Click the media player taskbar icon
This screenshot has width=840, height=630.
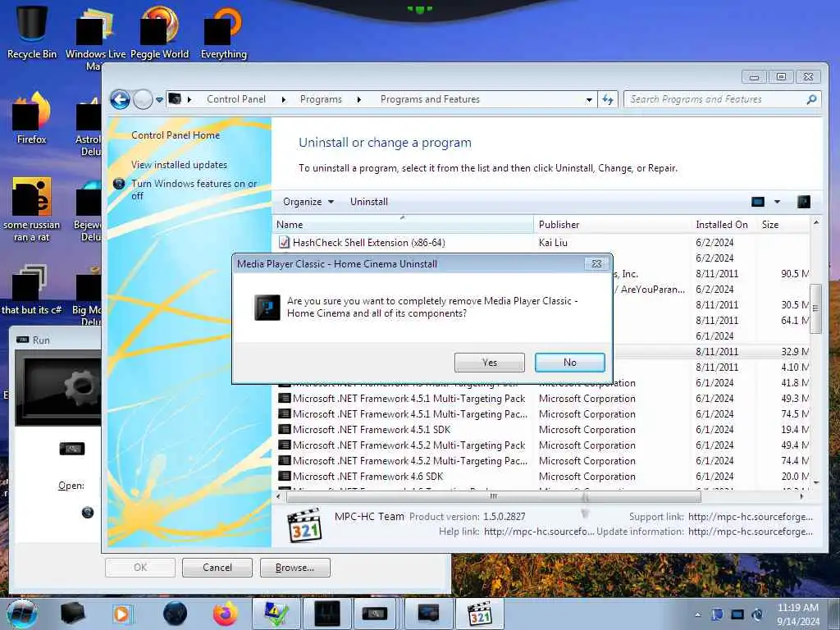(x=121, y=614)
